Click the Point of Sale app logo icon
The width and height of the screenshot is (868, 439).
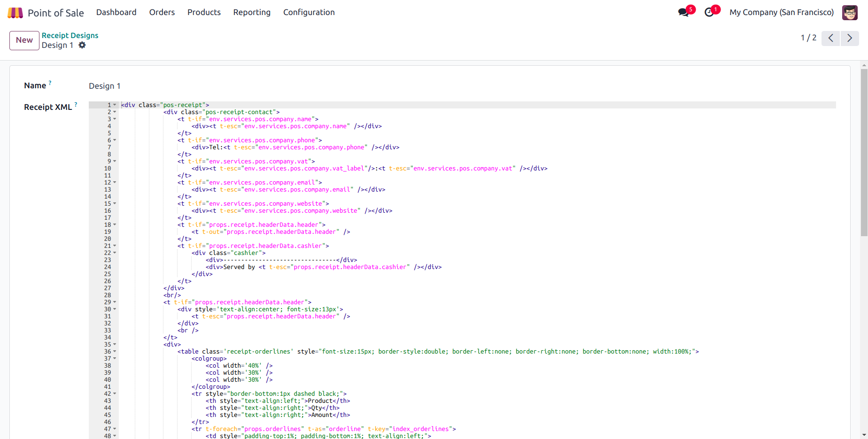(15, 13)
